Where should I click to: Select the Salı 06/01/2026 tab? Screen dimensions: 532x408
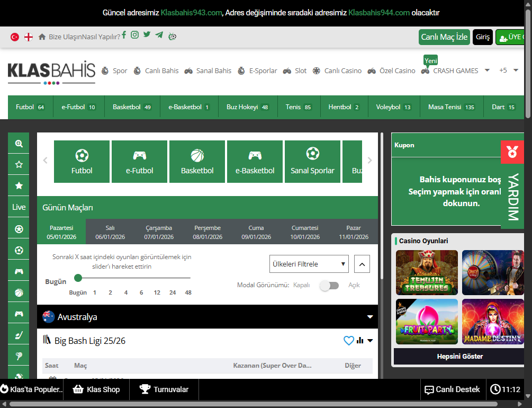pos(110,232)
